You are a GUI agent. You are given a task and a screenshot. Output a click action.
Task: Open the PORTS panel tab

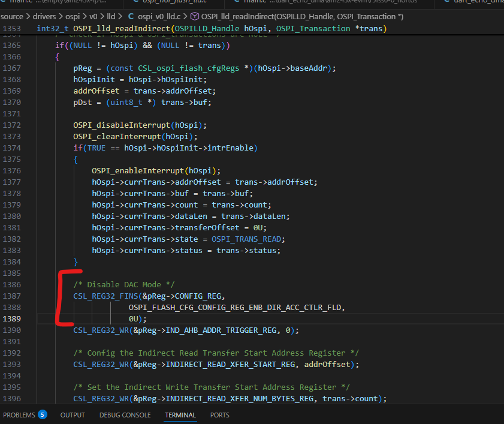[220, 415]
